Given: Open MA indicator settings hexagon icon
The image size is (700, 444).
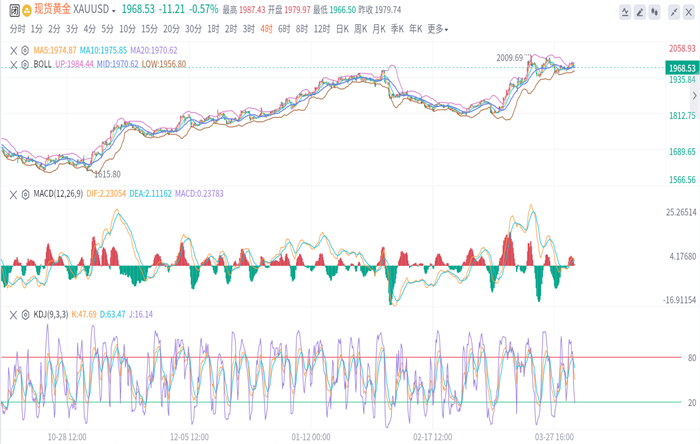Looking at the screenshot, I should coord(25,50).
